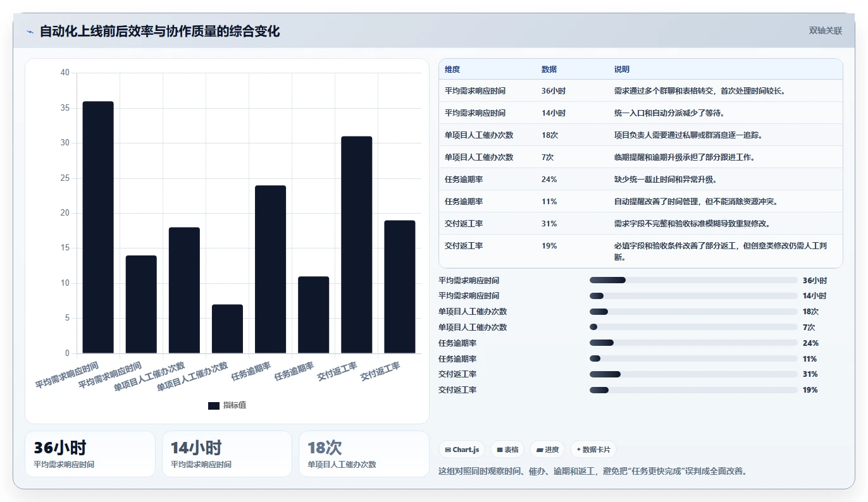Screen dimensions: 868x502
Task: Click the shortest chart bar at value 7
Action: [227, 329]
